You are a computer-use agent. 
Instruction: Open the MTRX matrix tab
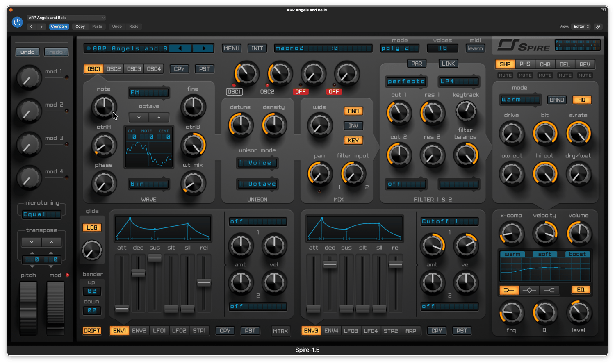pyautogui.click(x=280, y=331)
